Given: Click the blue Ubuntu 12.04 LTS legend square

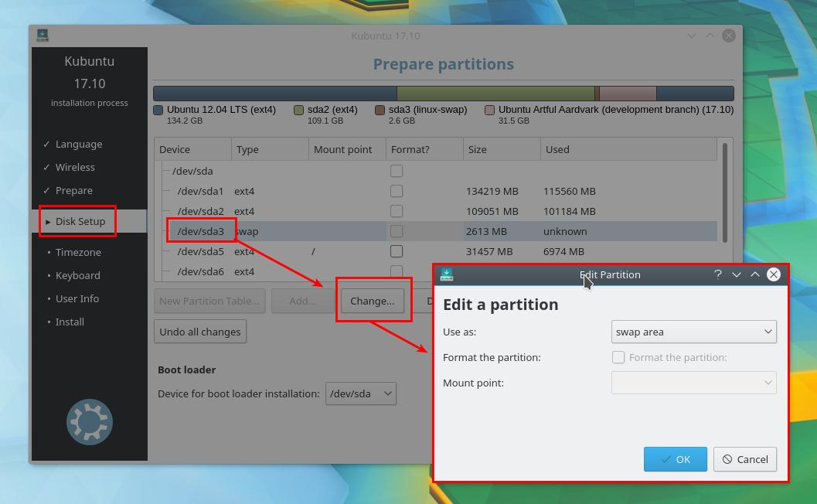Looking at the screenshot, I should click(159, 110).
